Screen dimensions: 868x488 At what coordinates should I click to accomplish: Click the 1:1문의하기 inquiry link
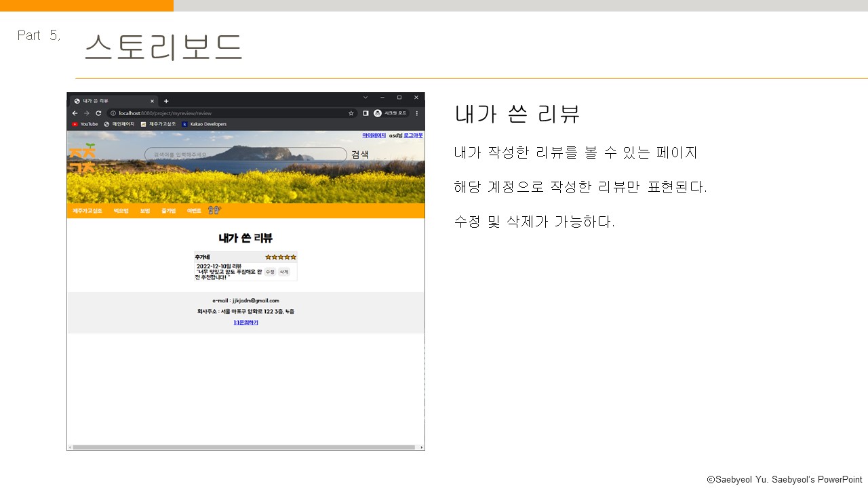(245, 323)
